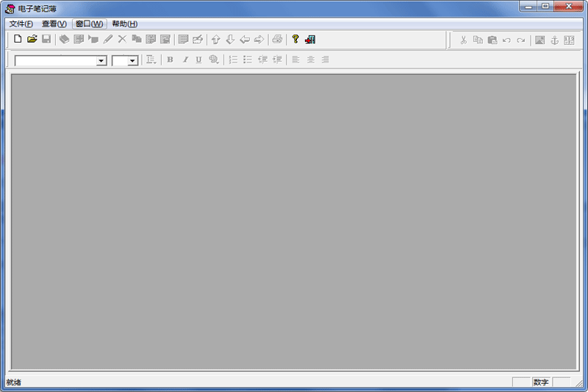Toggle Bold formatting

170,60
